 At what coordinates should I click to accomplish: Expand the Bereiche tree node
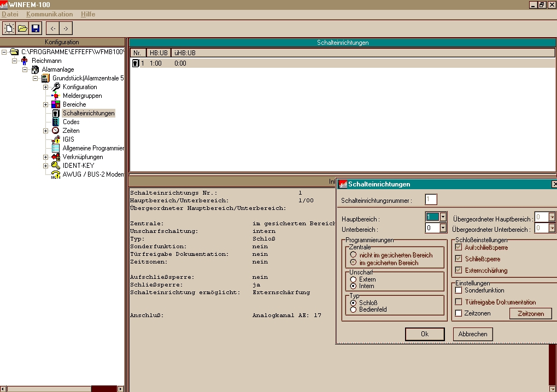[x=46, y=104]
